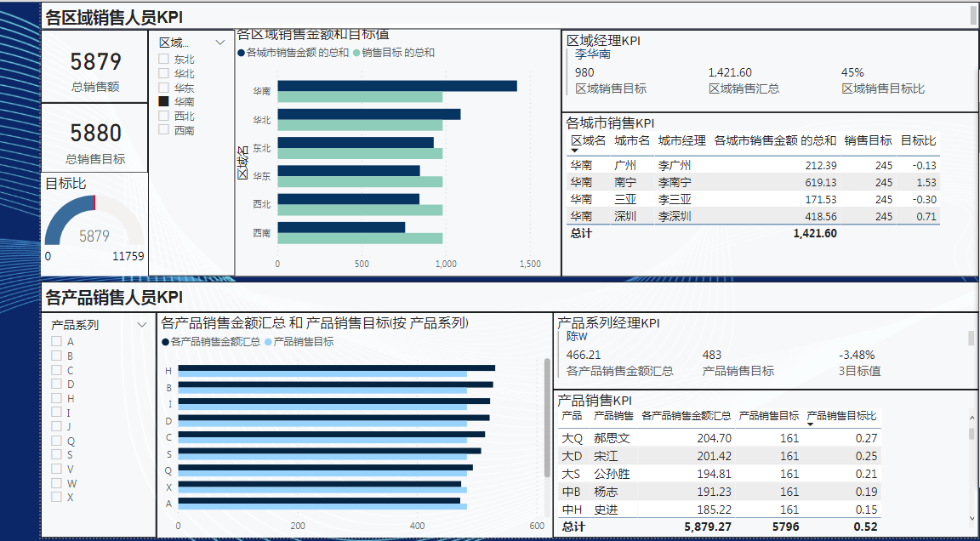Click sort arrow under 区域名 column header
This screenshot has width=980, height=541.
point(575,151)
